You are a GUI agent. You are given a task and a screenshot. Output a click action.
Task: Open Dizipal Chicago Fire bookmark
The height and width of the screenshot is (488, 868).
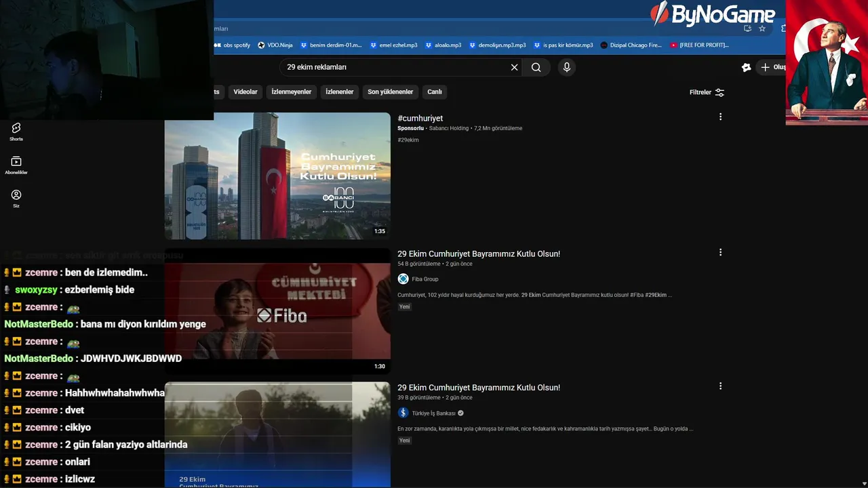(631, 45)
